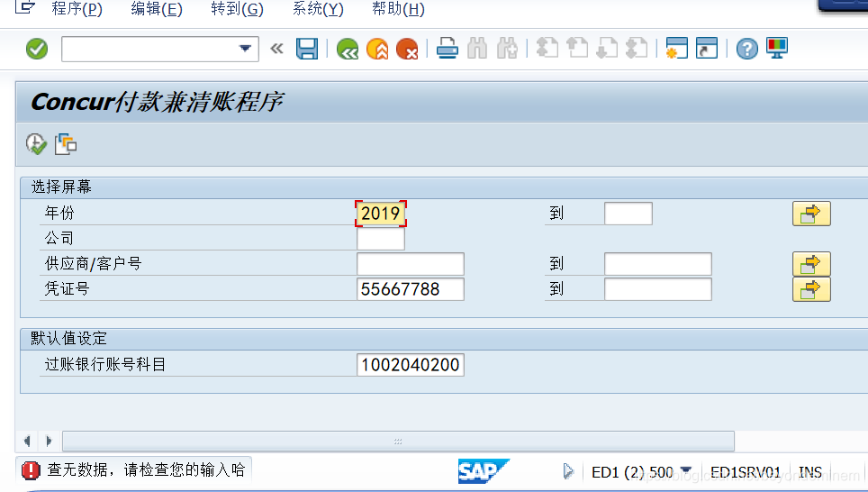The height and width of the screenshot is (492, 868).
Task: Click the Concur付款兼清账程序 title
Action: tap(158, 102)
